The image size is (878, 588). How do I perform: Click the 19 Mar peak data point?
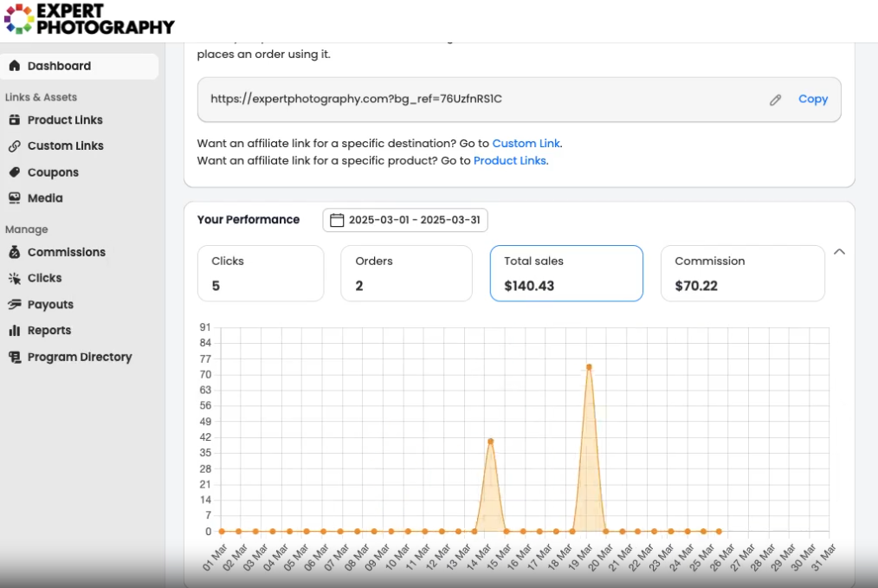tap(589, 367)
